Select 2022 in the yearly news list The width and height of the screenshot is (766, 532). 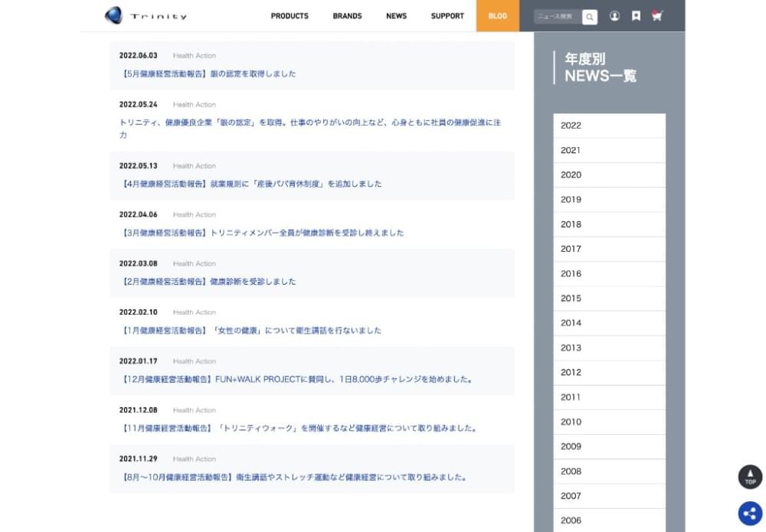coord(609,126)
